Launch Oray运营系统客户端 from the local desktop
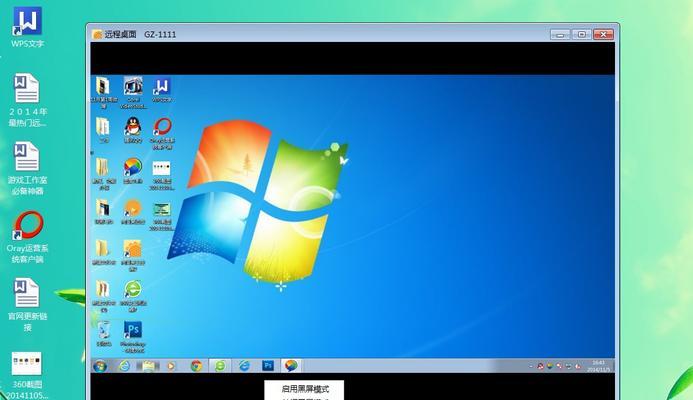This screenshot has width=693, height=400. point(27,237)
